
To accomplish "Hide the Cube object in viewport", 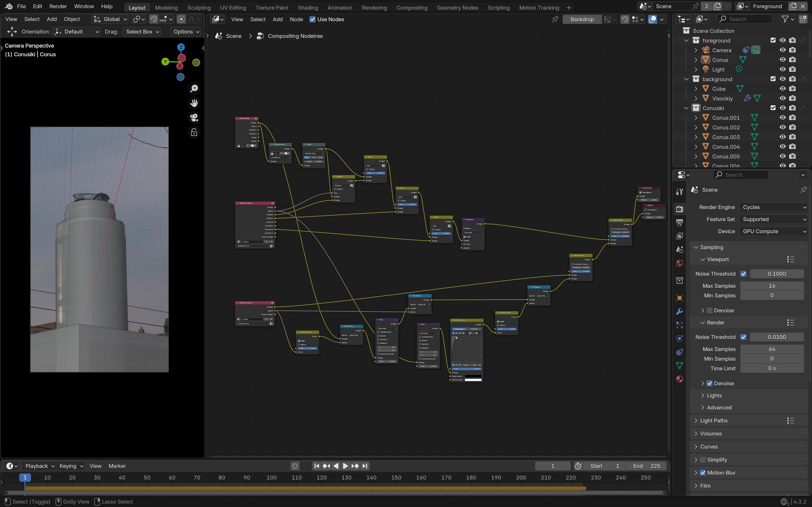I will tap(783, 88).
